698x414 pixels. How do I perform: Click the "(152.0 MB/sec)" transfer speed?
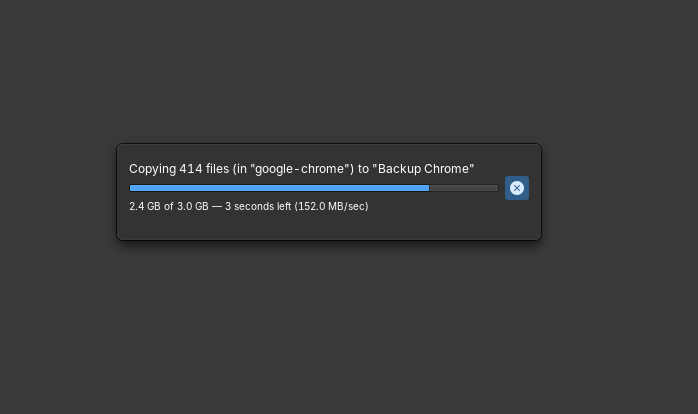(x=331, y=206)
